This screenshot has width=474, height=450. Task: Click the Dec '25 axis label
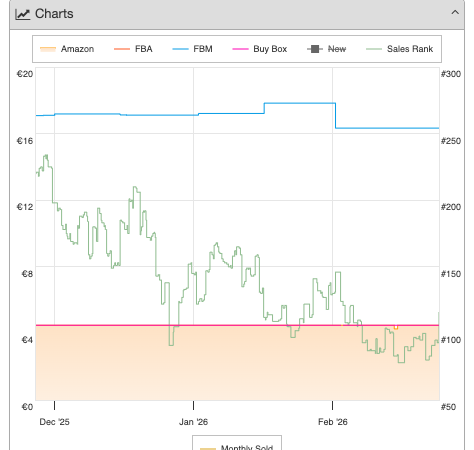point(54,422)
